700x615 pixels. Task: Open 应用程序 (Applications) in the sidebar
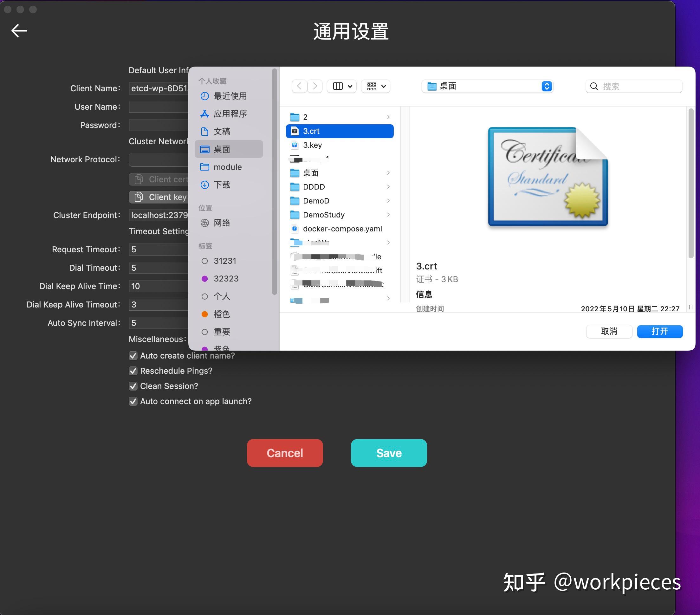pos(230,114)
